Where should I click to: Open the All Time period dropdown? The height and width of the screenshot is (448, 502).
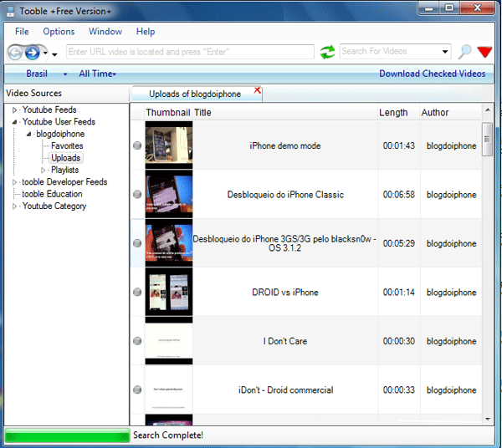[99, 74]
